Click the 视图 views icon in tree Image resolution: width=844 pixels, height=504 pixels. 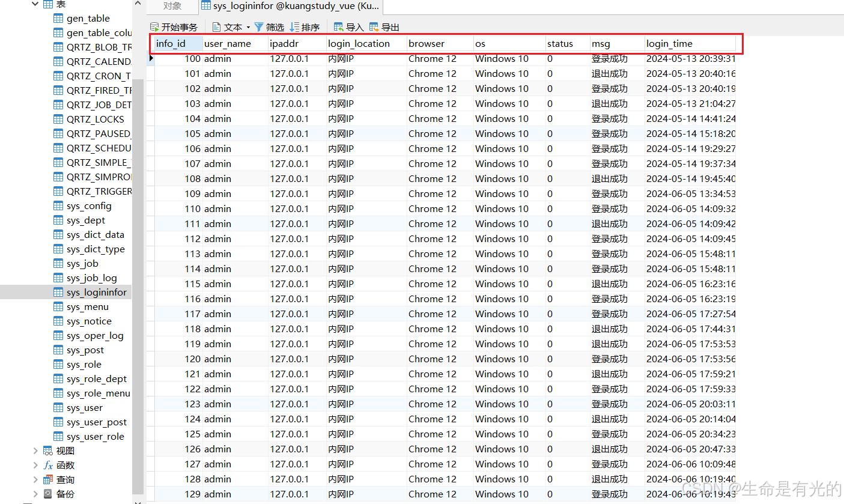(48, 451)
